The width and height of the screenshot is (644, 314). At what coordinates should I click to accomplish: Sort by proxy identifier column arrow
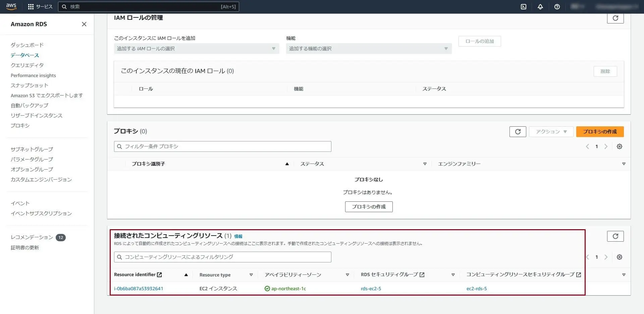(x=287, y=164)
